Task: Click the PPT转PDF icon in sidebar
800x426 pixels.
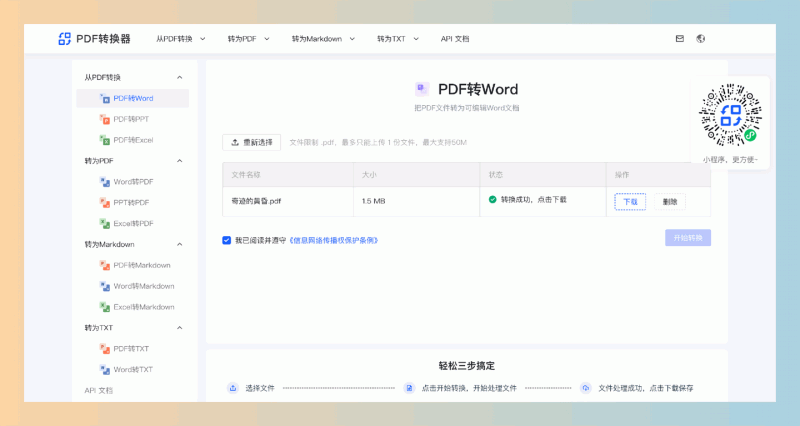Action: tap(105, 203)
